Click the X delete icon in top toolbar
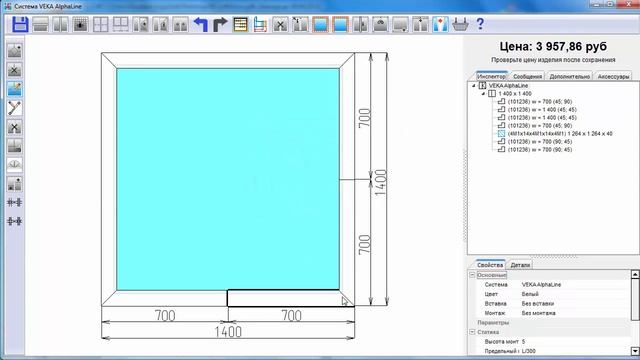Viewport: 640px width, 360px height. [280, 24]
